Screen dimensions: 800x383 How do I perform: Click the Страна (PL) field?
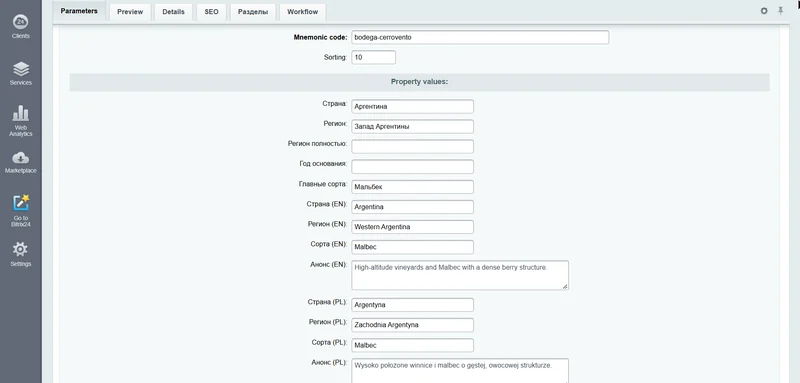[x=412, y=305]
